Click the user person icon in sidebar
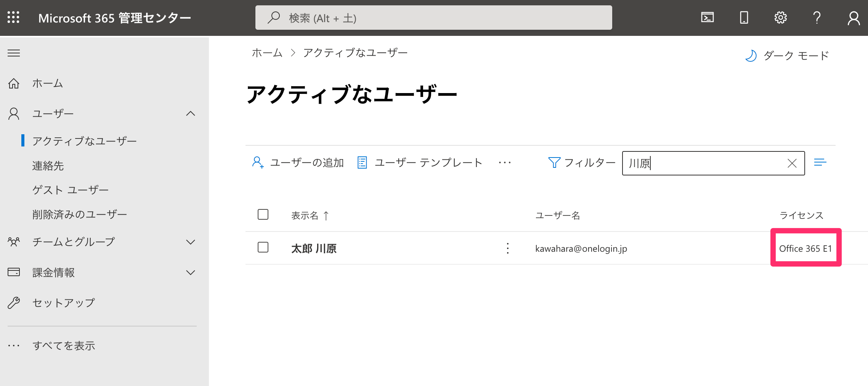This screenshot has height=386, width=868. [x=14, y=114]
